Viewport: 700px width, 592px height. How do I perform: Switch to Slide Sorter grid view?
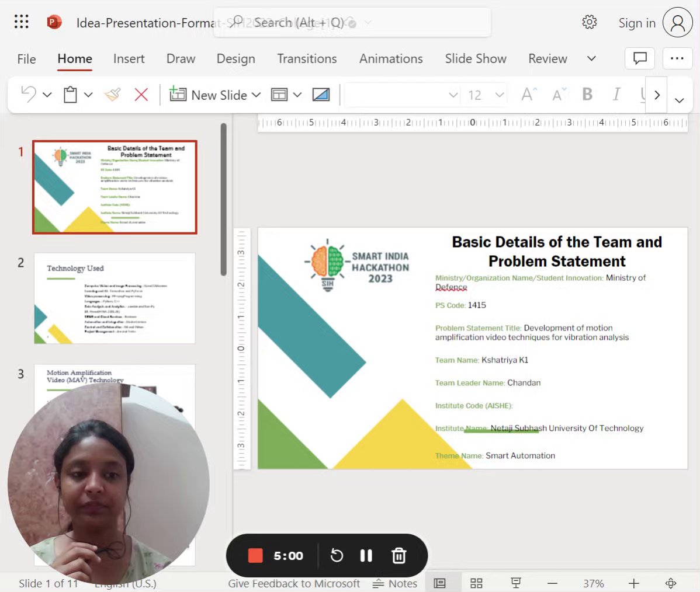[476, 583]
